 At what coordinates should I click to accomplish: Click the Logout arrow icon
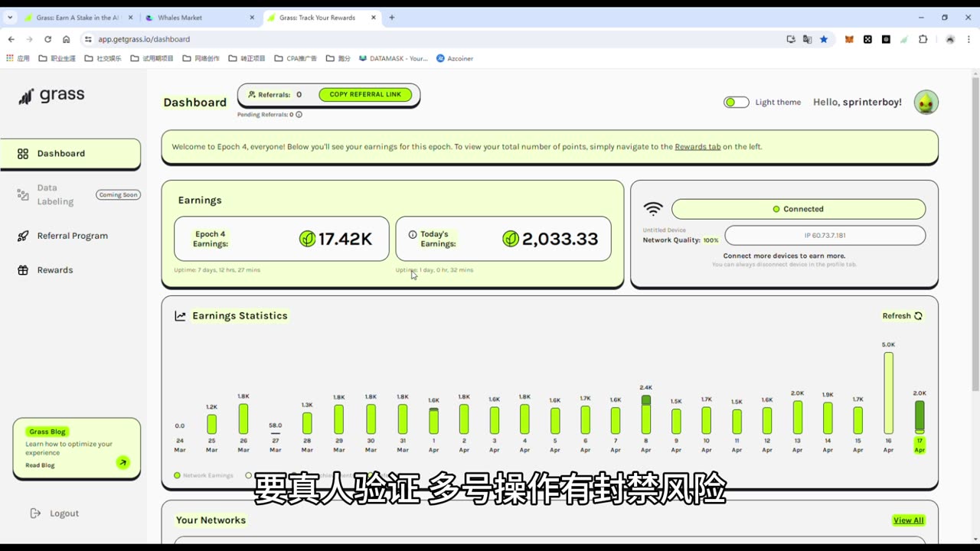pyautogui.click(x=35, y=514)
